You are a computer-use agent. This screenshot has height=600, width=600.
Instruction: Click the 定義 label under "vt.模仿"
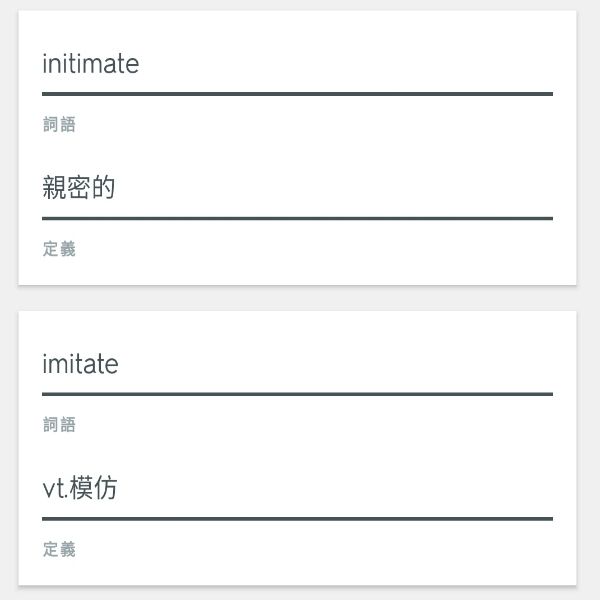pos(59,549)
